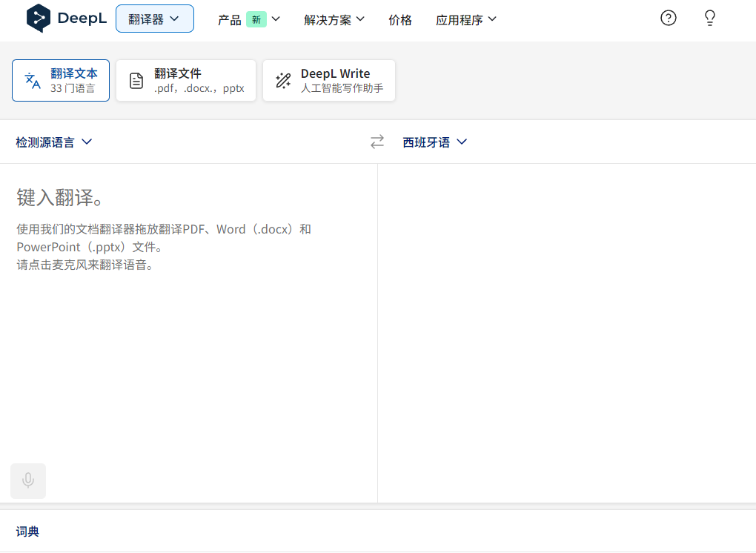Click the 键入翻译。 placeholder text
Screen dimensions: 756x553
click(x=60, y=198)
